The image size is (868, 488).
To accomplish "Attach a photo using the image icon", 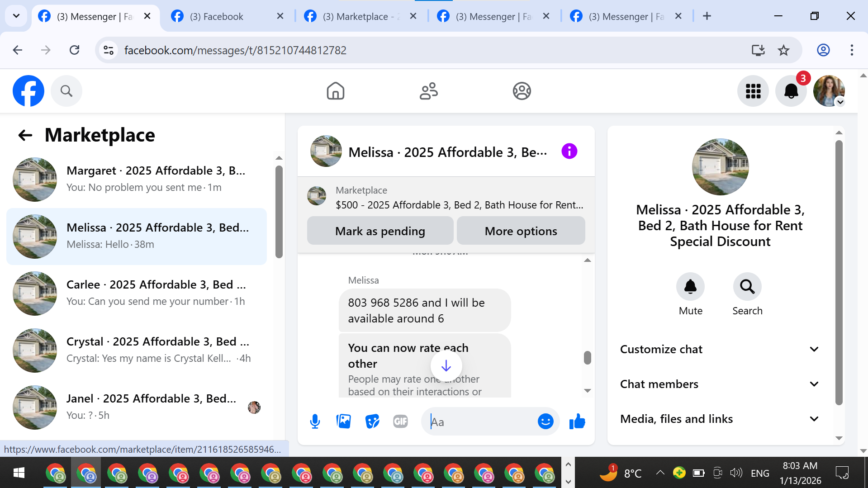I will 344,422.
